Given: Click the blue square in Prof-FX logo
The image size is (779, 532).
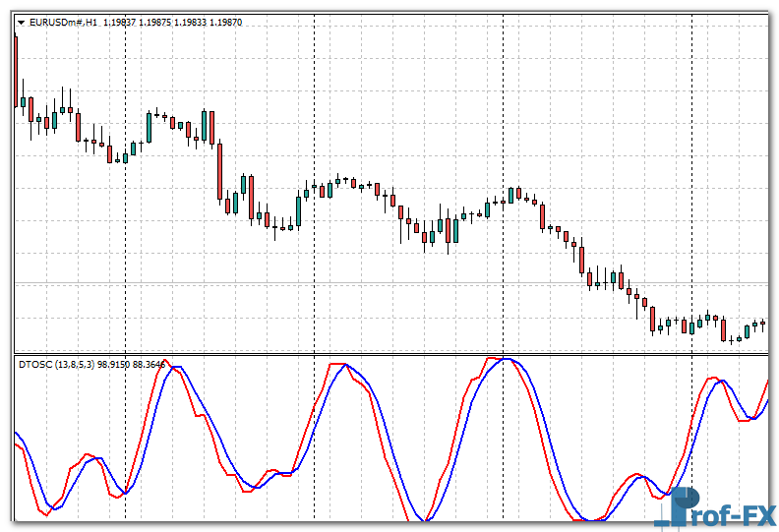Looking at the screenshot, I should click(x=679, y=508).
